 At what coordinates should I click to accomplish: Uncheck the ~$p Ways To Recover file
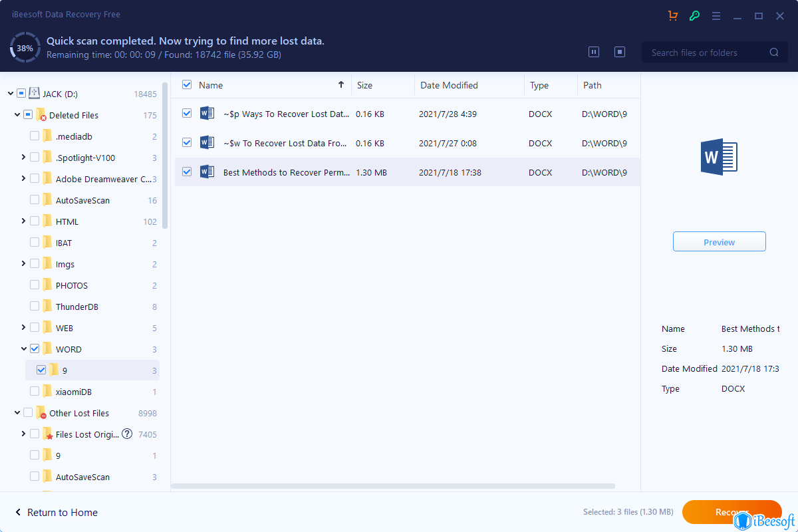(187, 113)
